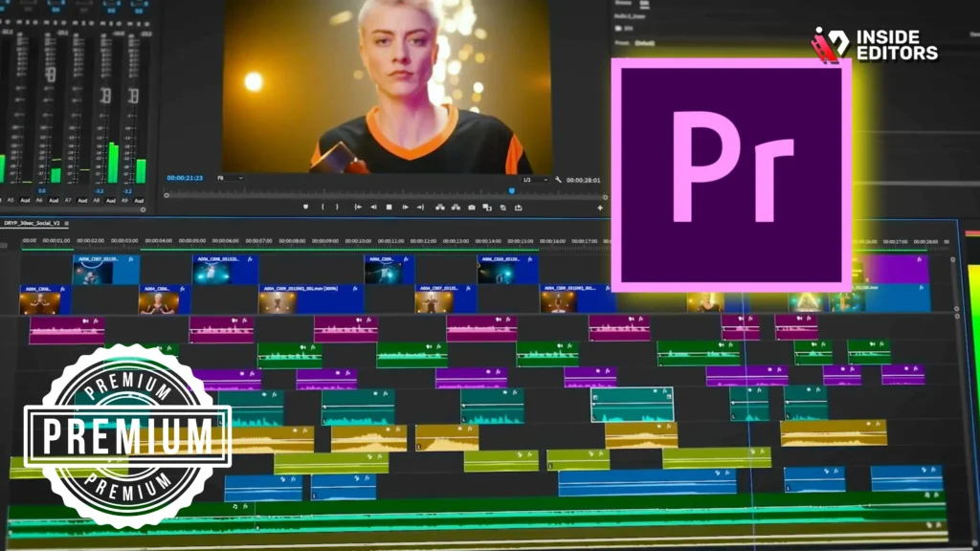The image size is (980, 551).
Task: Select the A004_C007 video clip
Action: coord(446,299)
